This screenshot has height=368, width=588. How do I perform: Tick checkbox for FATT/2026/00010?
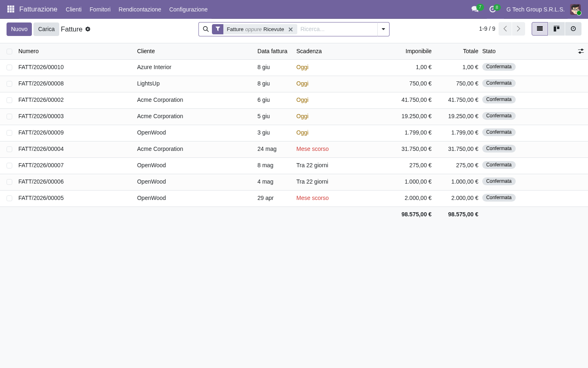point(9,67)
